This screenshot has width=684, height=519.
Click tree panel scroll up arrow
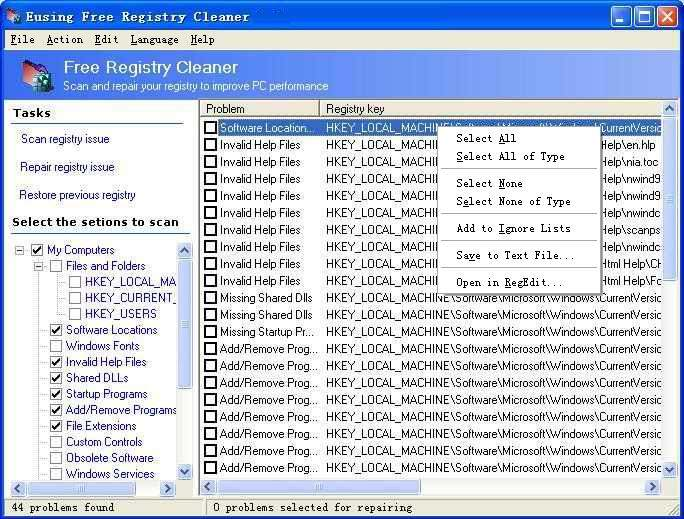pyautogui.click(x=185, y=250)
